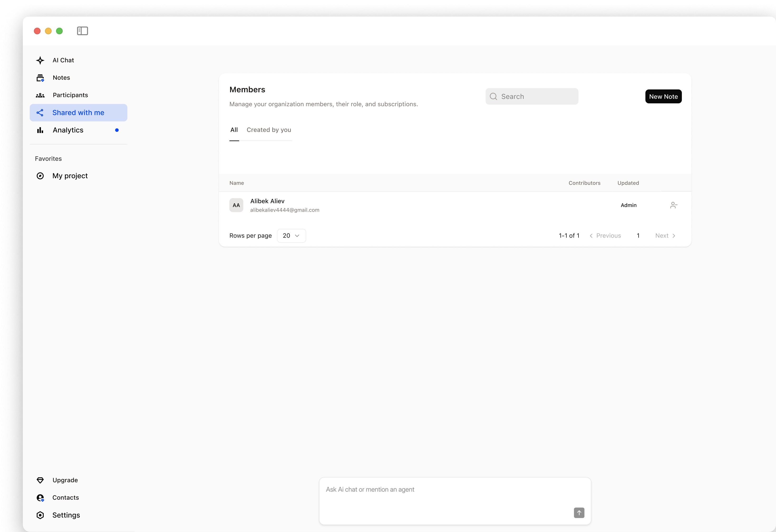The height and width of the screenshot is (532, 776).
Task: Switch to Created by you tab
Action: click(269, 130)
